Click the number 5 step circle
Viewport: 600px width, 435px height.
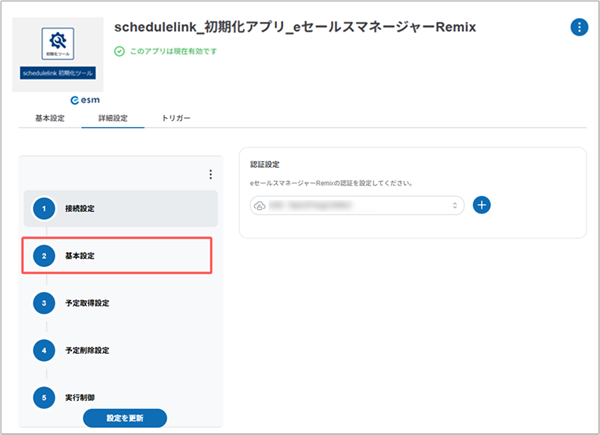click(44, 397)
